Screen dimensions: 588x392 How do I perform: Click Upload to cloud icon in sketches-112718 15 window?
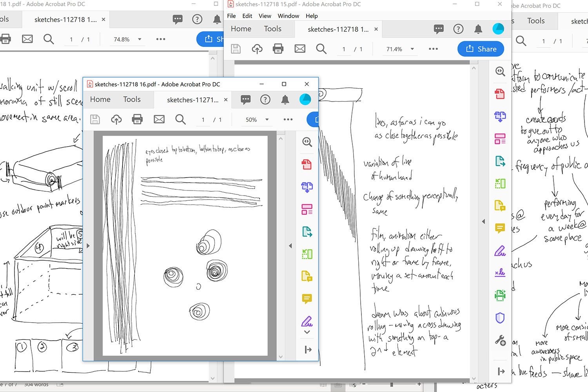(x=257, y=49)
